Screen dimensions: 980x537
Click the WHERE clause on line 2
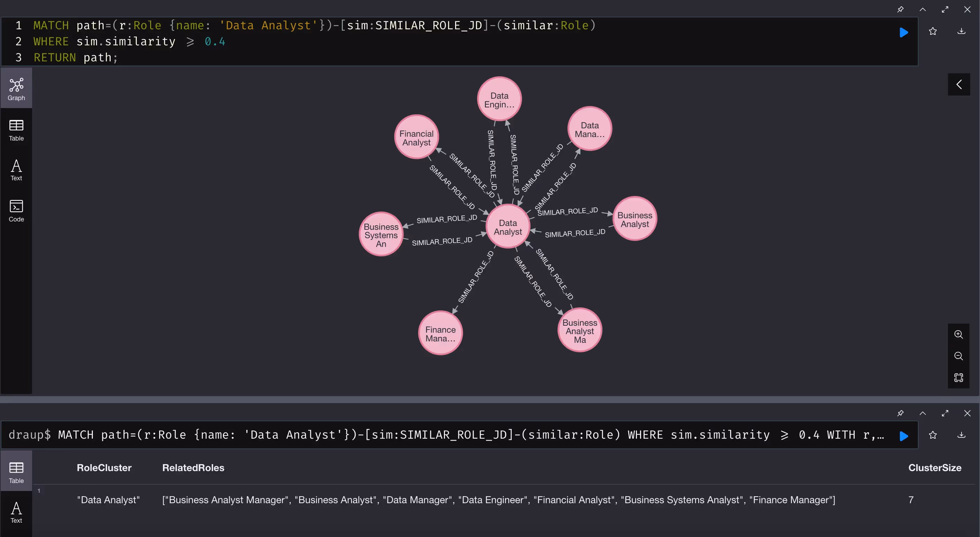click(x=129, y=41)
